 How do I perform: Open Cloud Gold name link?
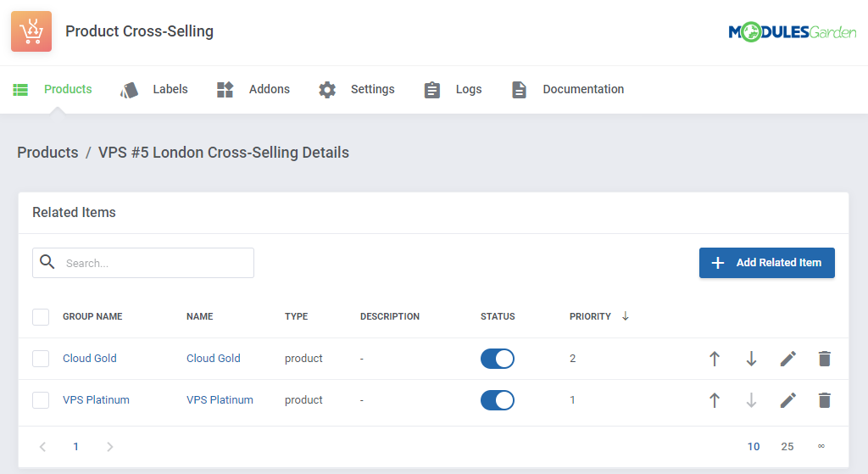point(213,359)
